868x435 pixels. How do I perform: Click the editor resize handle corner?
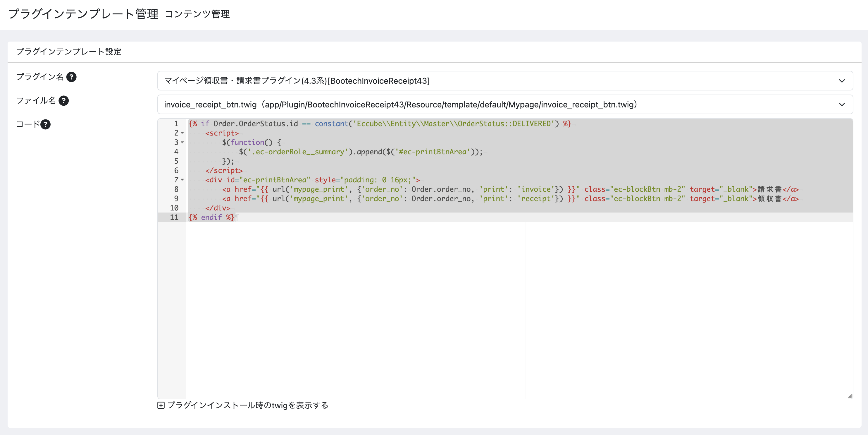(x=850, y=396)
